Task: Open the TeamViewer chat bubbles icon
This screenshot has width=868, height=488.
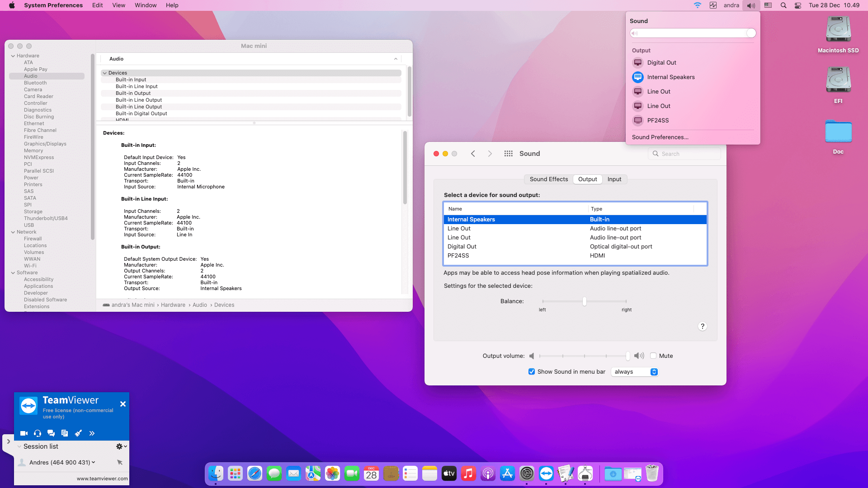Action: [51, 433]
